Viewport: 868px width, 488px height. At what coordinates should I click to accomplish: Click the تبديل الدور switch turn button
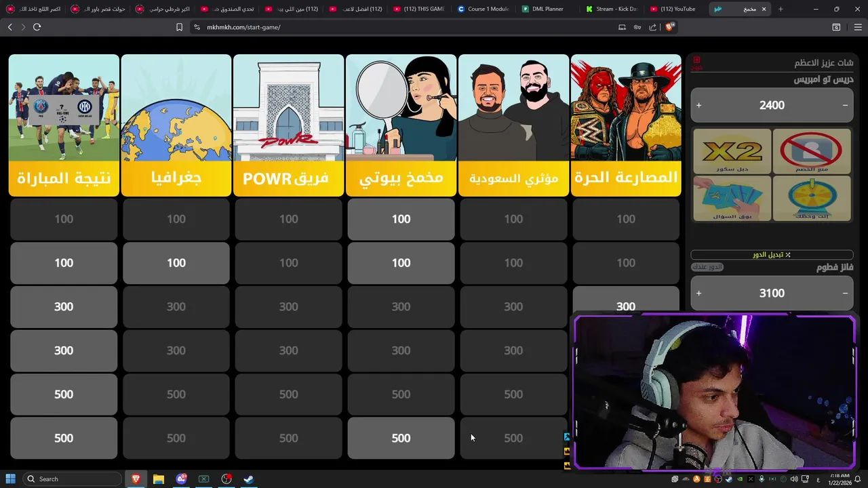[772, 255]
